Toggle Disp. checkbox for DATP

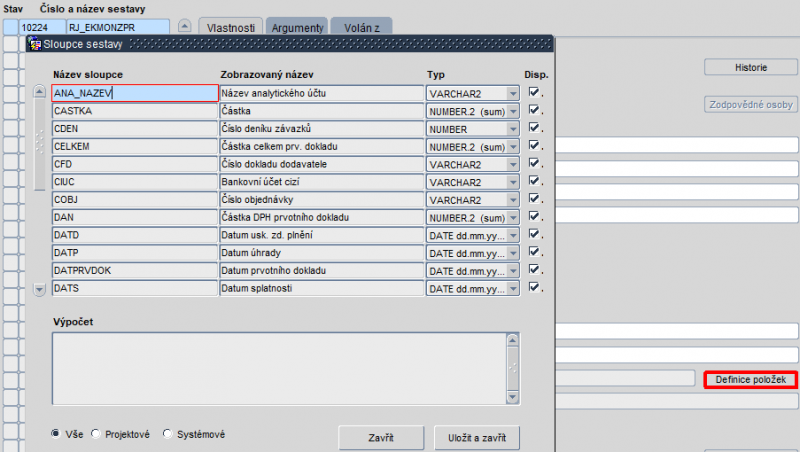(534, 252)
